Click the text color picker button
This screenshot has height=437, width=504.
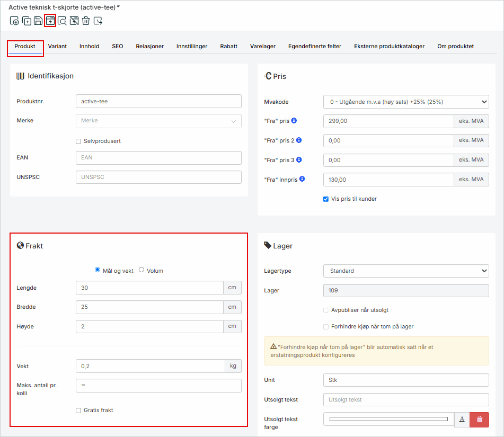click(x=462, y=420)
